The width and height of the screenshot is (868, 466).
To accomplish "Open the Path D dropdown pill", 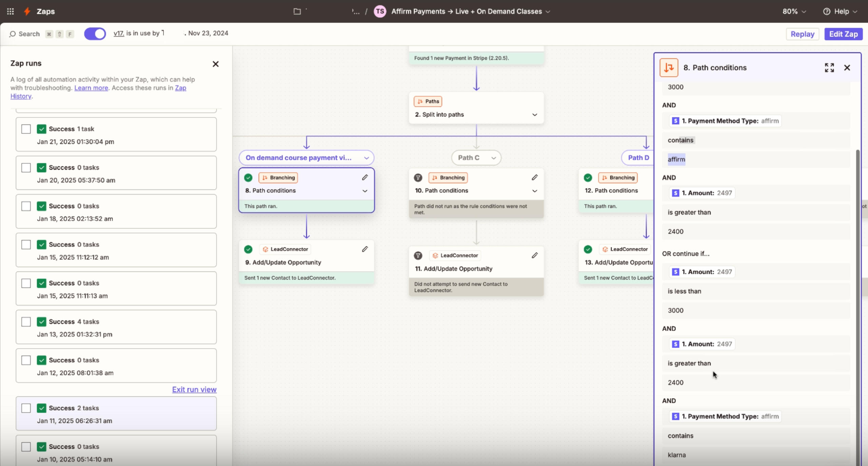I will [x=638, y=157].
